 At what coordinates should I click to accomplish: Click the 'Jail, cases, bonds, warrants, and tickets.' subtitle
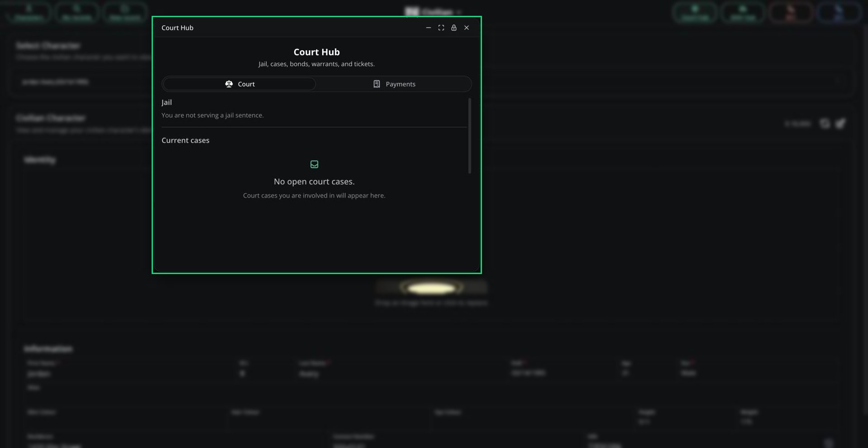point(317,64)
